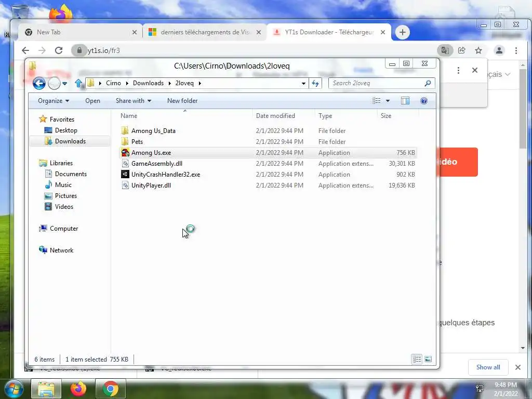This screenshot has width=532, height=399.
Task: Click the New folder button
Action: point(182,101)
